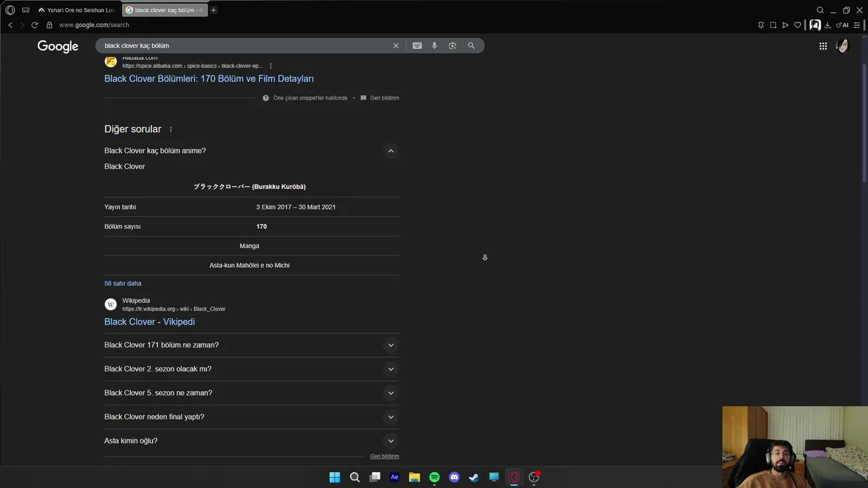Open the monitor app on taskbar
Viewport: 868px width, 488px height.
[494, 477]
